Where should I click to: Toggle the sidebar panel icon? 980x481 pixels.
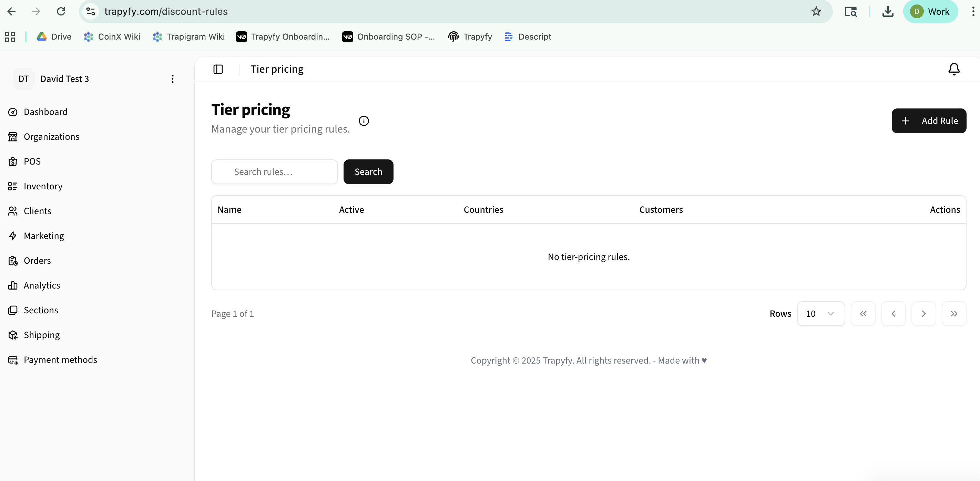point(218,69)
